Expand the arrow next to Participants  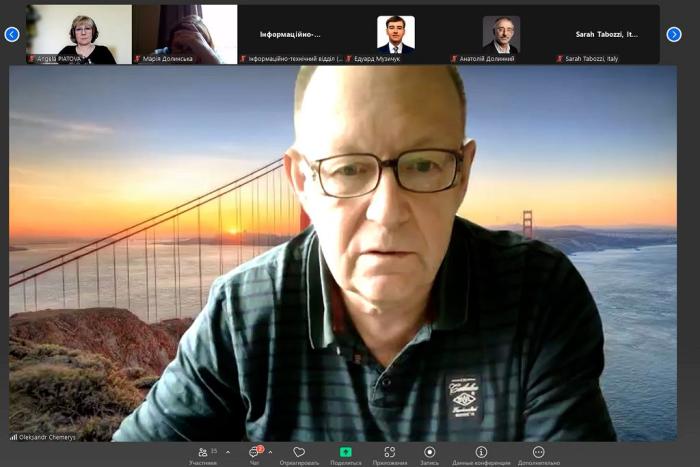[x=228, y=452]
